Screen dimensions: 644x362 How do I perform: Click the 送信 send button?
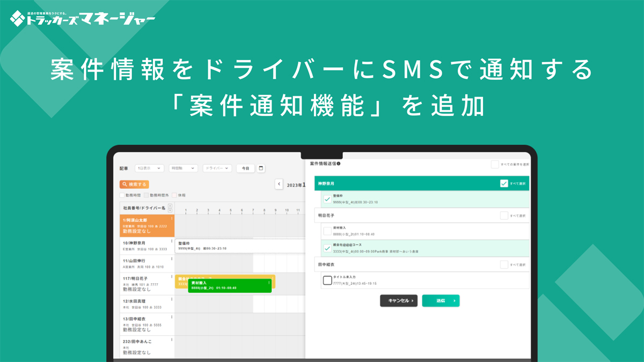coord(442,301)
